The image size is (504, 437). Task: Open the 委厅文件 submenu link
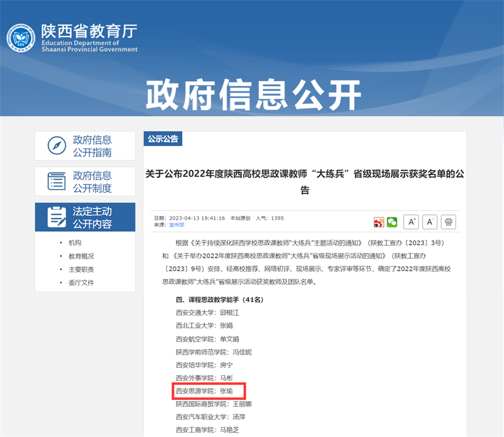pyautogui.click(x=81, y=283)
